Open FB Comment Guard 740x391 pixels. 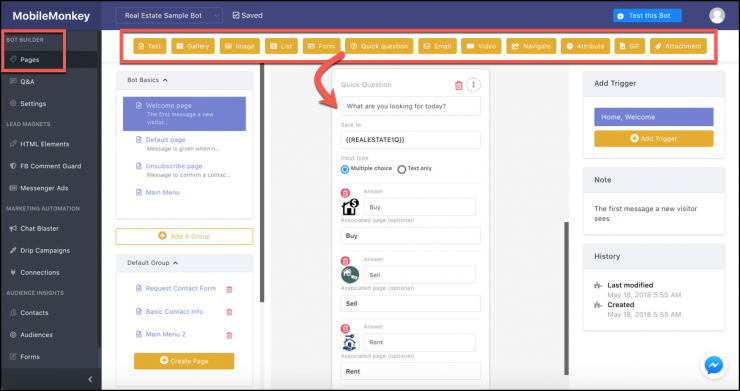(x=49, y=166)
